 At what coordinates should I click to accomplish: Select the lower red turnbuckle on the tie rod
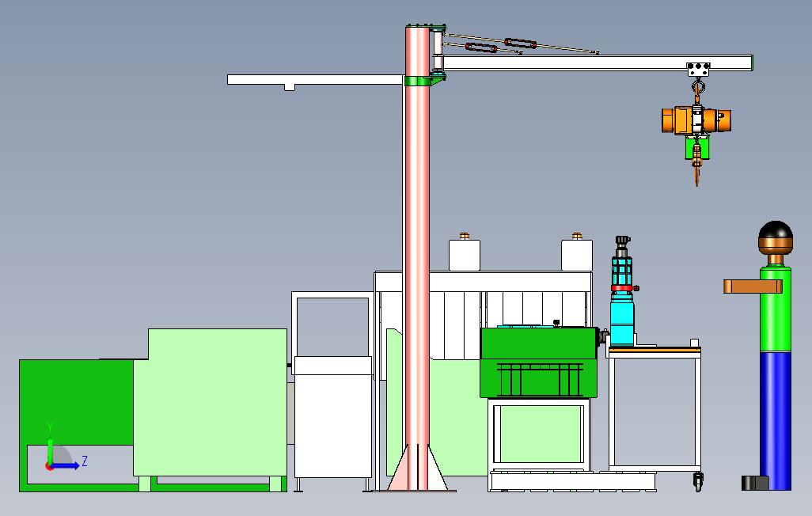(481, 47)
